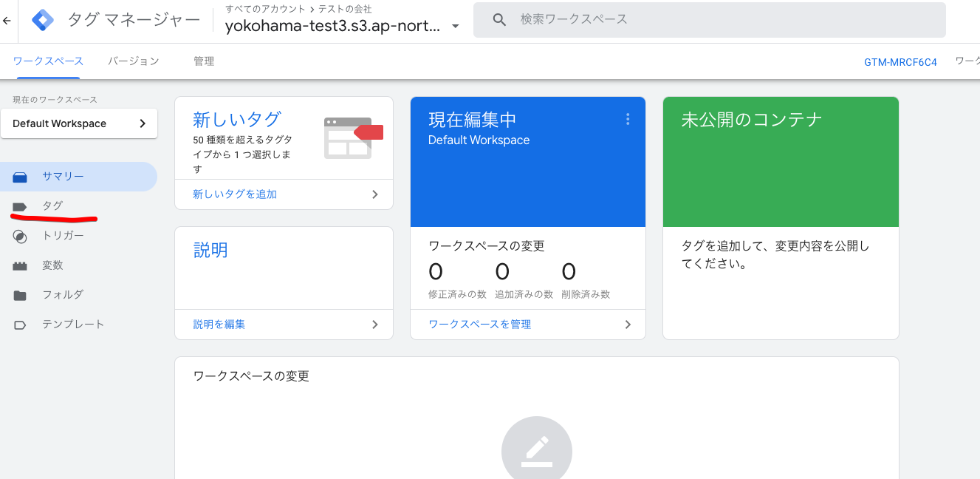The height and width of the screenshot is (479, 980).
Task: Click the back arrow at top left
Action: coord(7,20)
